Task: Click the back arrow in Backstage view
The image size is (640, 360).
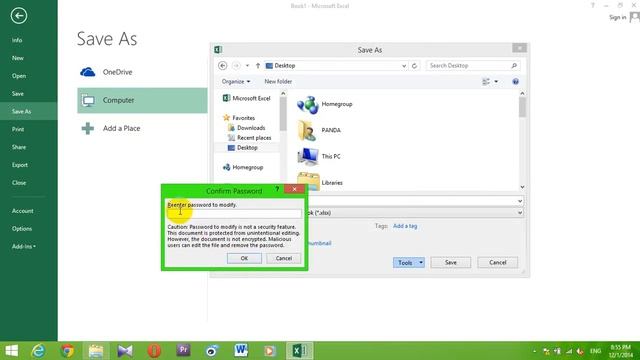Action: [19, 16]
